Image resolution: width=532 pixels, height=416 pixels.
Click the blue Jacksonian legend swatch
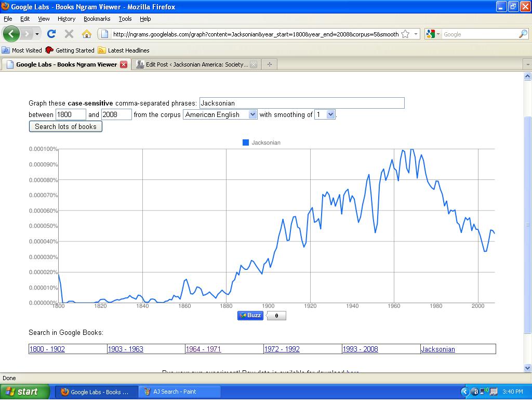246,142
